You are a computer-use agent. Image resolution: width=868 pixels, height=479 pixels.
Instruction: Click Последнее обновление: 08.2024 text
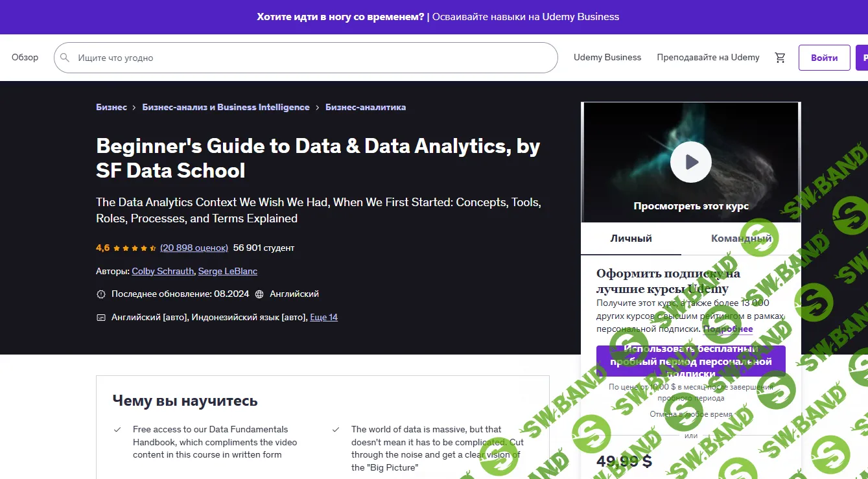click(180, 294)
